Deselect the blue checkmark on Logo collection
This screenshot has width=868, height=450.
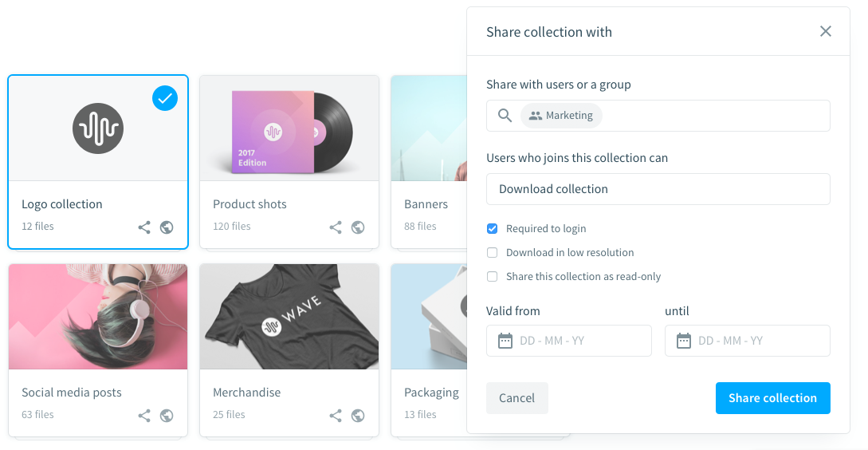[165, 99]
